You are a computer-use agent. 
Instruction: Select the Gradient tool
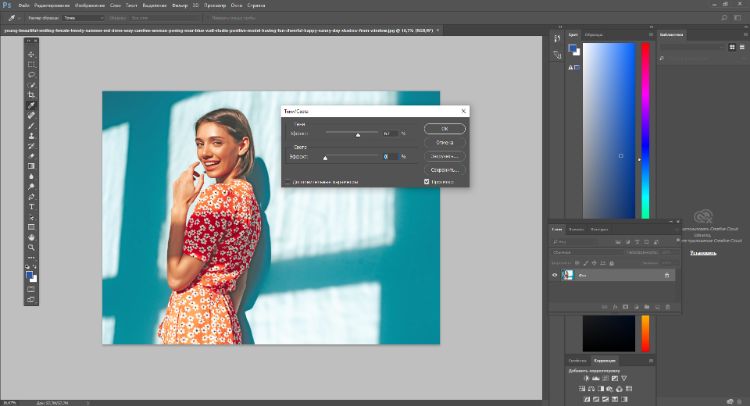[31, 166]
